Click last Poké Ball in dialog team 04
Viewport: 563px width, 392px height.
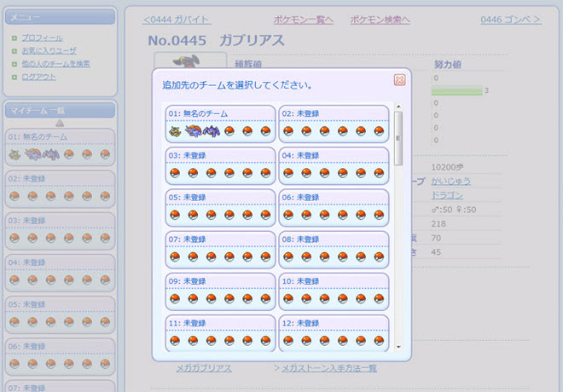pyautogui.click(x=379, y=173)
